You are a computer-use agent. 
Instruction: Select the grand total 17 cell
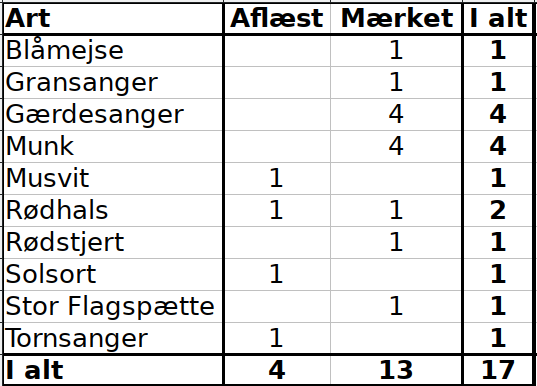coord(498,370)
